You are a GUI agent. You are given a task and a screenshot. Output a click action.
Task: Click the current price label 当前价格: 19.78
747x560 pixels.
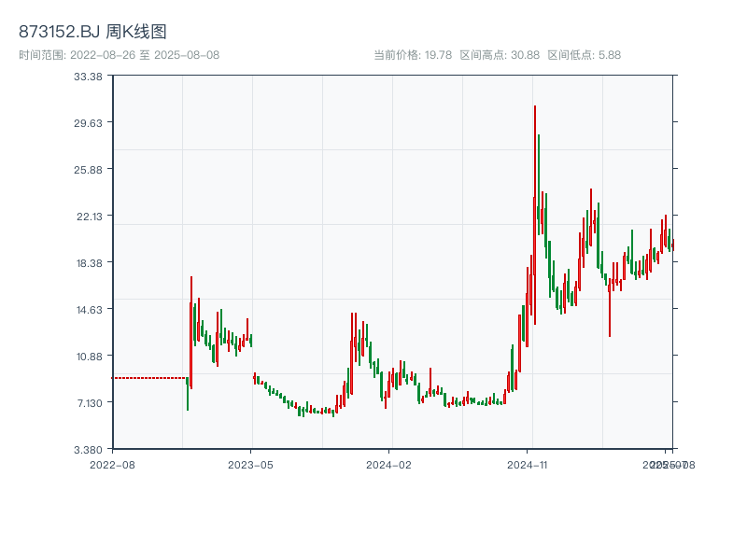coord(413,55)
